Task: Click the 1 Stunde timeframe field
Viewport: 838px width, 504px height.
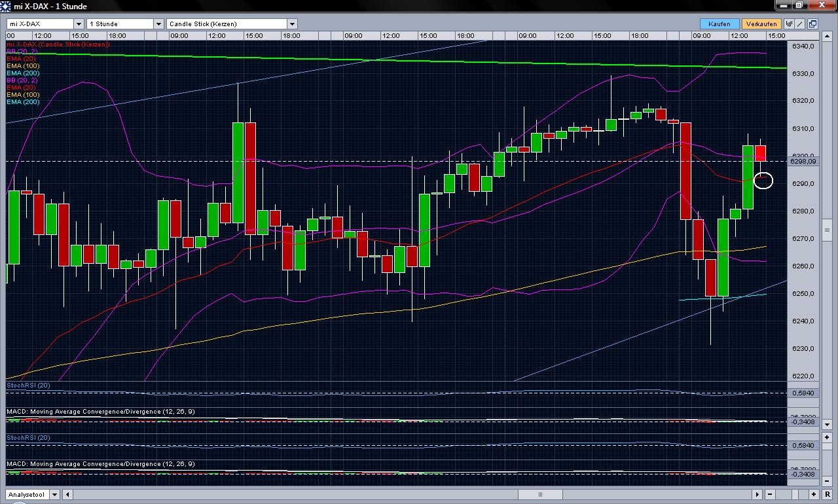Action: (120, 24)
